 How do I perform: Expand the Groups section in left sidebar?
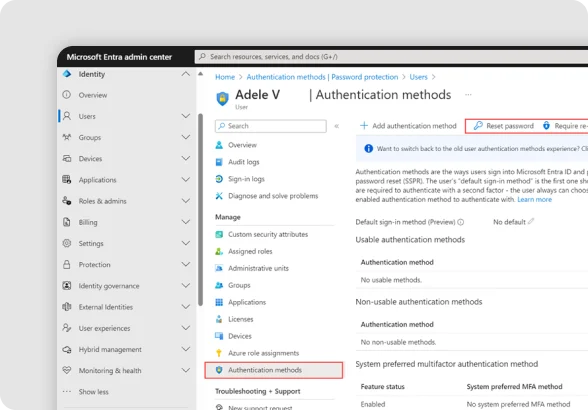[x=186, y=137]
